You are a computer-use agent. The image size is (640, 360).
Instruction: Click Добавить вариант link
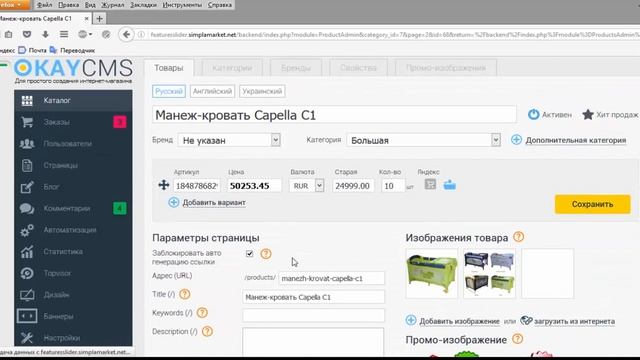pos(214,202)
